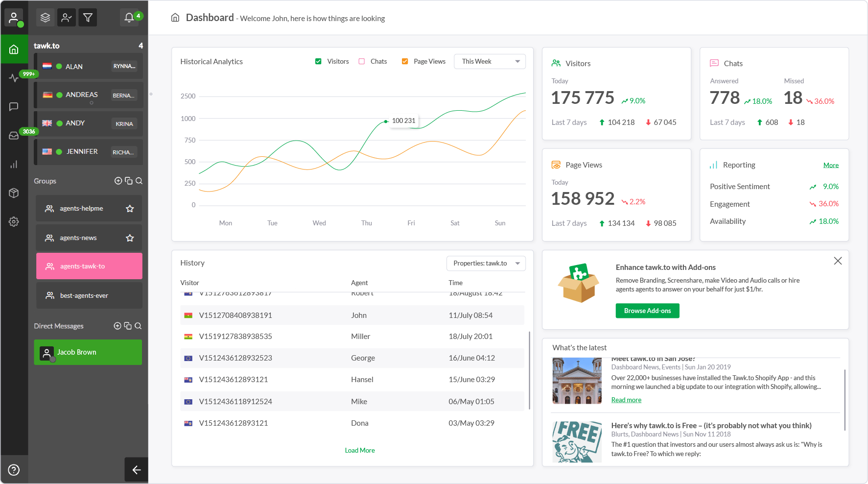Open the layers stack icon
The image size is (868, 484).
[45, 18]
